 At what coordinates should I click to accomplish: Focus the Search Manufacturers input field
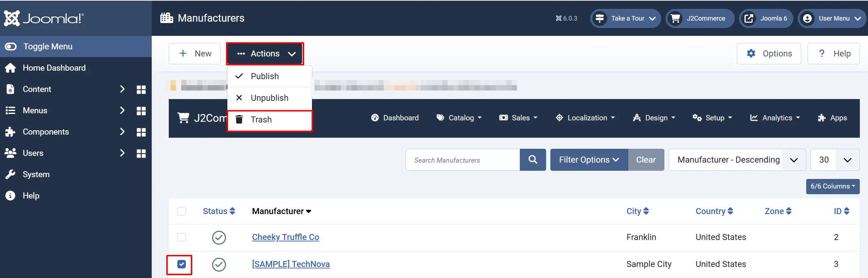coord(463,160)
